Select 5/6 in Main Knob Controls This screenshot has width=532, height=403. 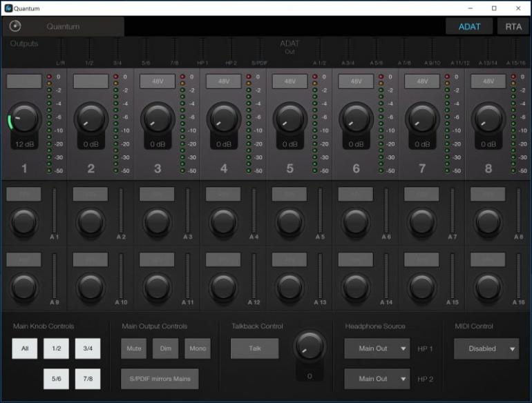tap(57, 379)
